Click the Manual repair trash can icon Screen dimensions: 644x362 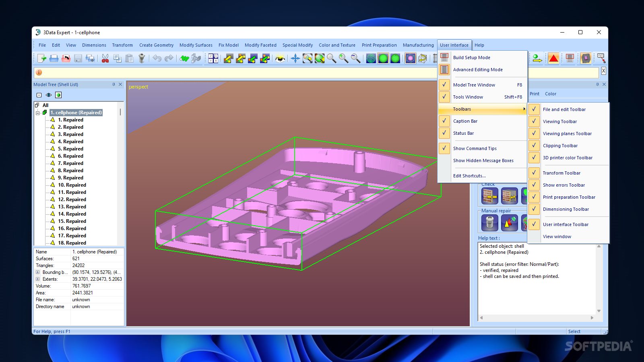tap(490, 222)
